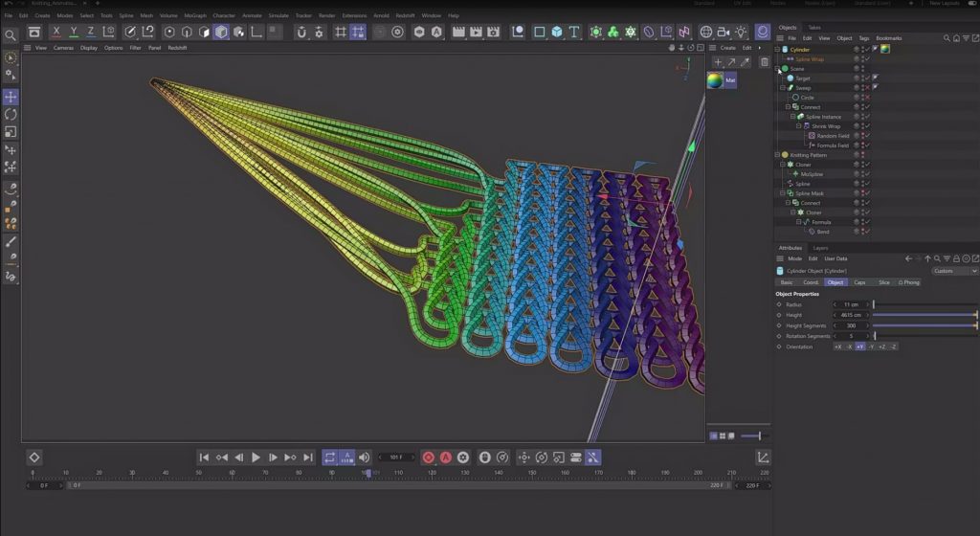Enable the Sweep object red cross toggle
Image resolution: width=980 pixels, height=536 pixels.
tap(867, 88)
